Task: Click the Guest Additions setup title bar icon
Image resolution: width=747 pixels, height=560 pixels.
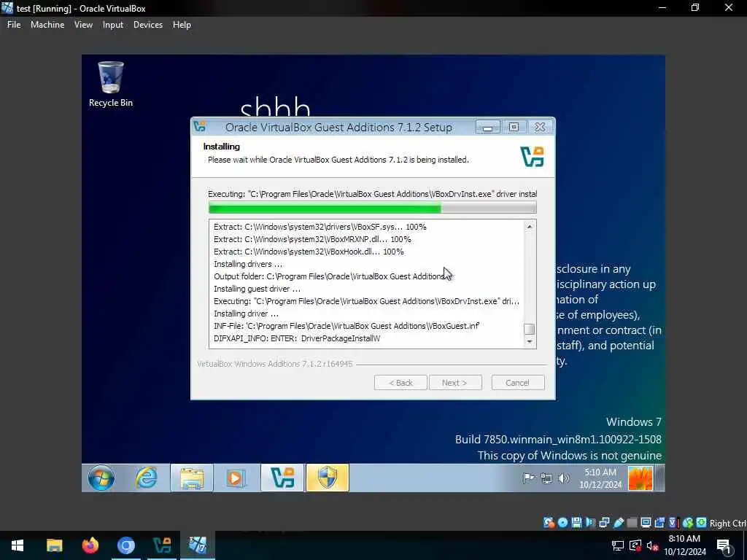Action: [x=200, y=127]
